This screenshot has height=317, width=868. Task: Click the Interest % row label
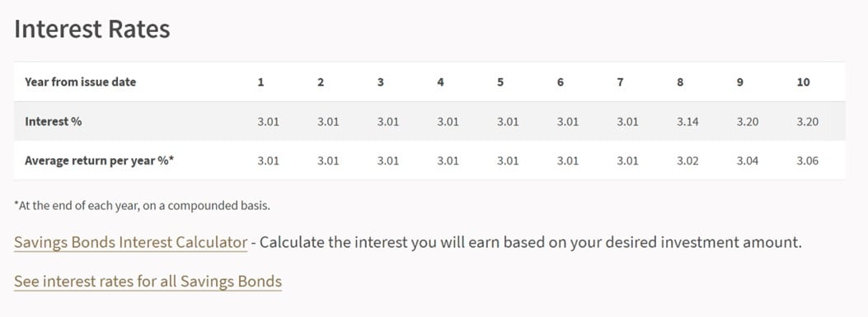pos(53,122)
